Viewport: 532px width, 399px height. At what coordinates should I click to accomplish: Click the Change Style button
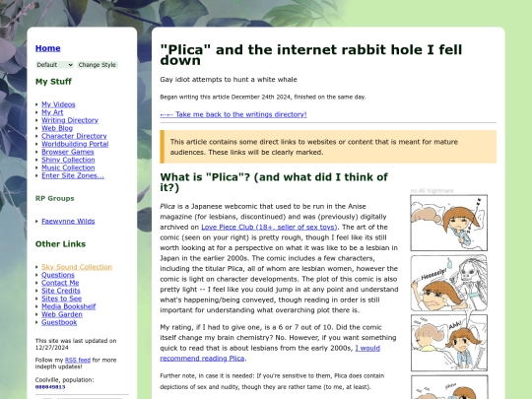point(97,65)
